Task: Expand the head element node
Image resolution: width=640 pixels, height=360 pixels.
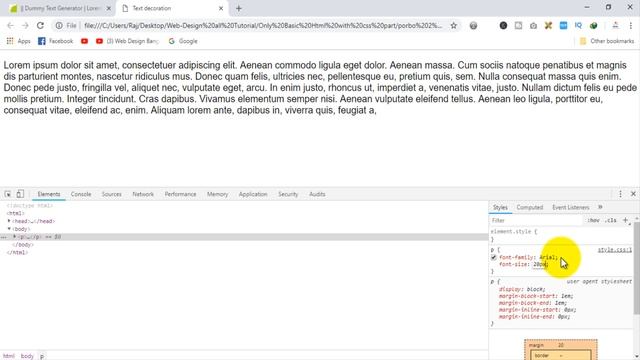Action: (x=9, y=221)
